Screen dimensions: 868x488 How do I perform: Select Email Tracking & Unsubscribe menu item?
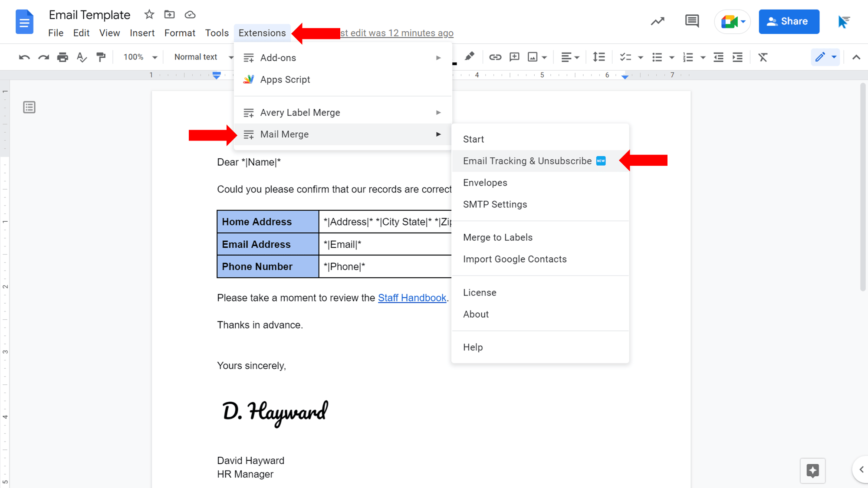(x=527, y=161)
